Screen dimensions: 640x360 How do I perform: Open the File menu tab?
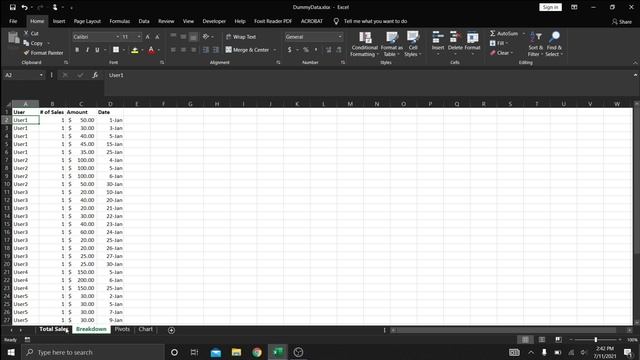pos(13,21)
